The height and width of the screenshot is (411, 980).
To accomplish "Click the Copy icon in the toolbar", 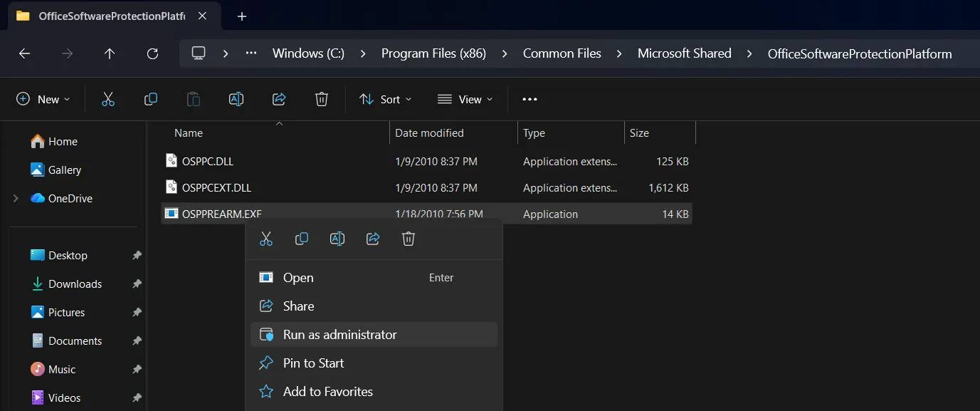I will [151, 100].
